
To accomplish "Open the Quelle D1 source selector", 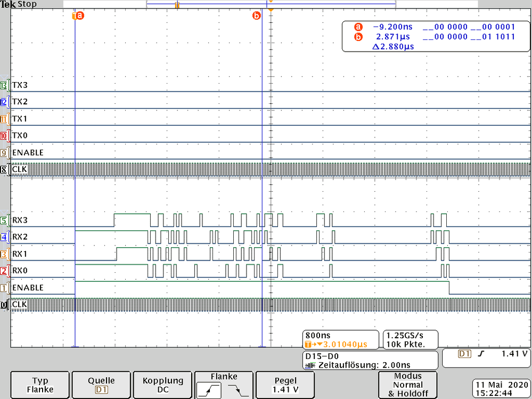I will (101, 385).
